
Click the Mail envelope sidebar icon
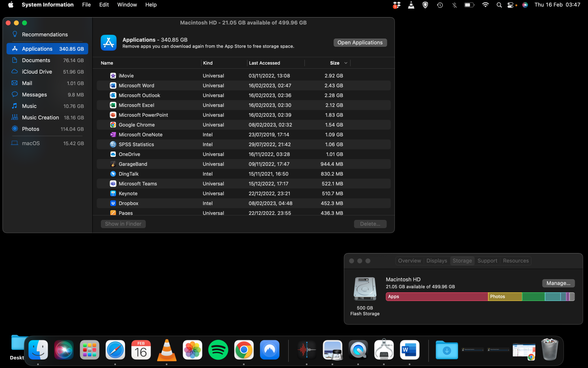pyautogui.click(x=14, y=83)
